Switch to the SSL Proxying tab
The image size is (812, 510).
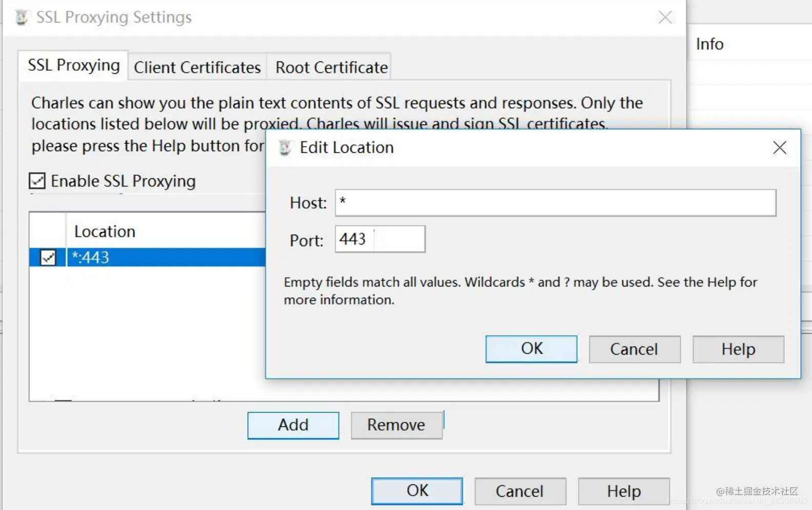pyautogui.click(x=73, y=66)
